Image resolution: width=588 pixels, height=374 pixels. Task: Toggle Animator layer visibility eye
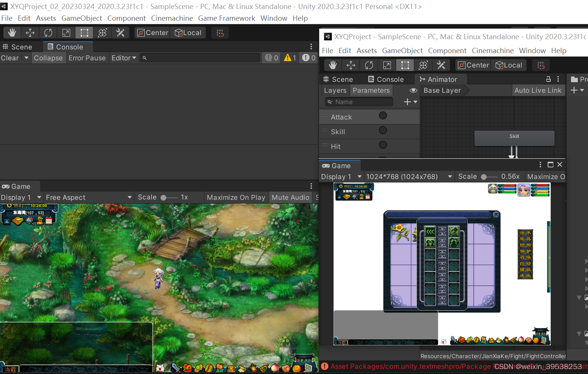pyautogui.click(x=413, y=90)
